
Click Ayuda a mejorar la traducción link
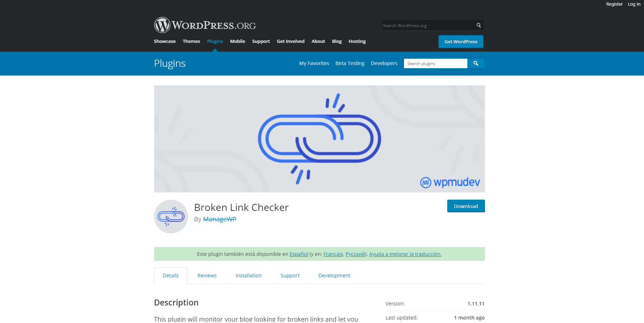tap(405, 254)
